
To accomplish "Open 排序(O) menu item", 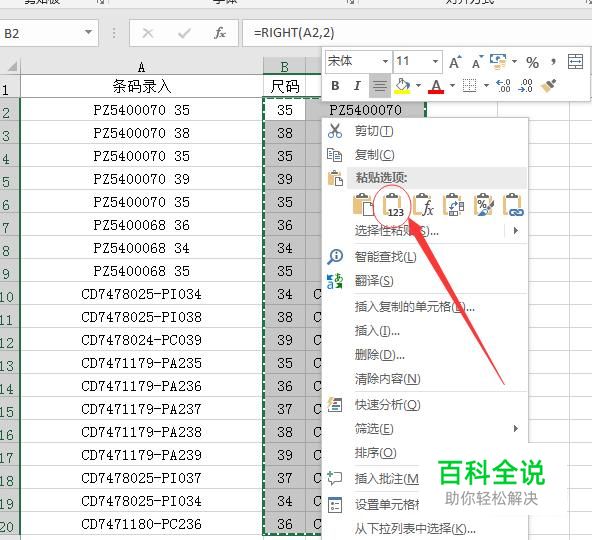I will (425, 453).
